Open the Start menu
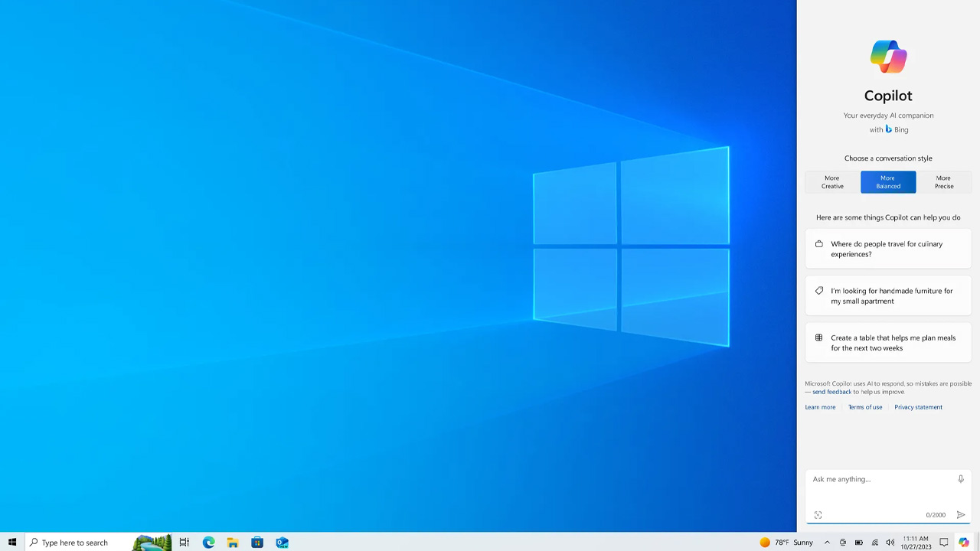Screen dimensions: 980x551 point(11,543)
